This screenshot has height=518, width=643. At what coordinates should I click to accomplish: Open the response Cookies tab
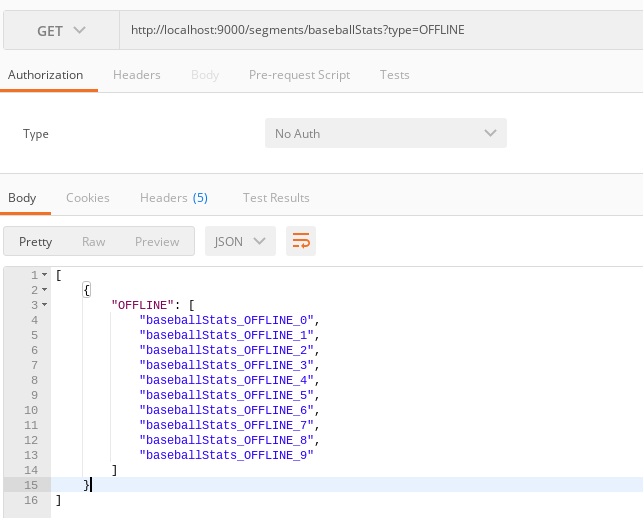coord(88,198)
